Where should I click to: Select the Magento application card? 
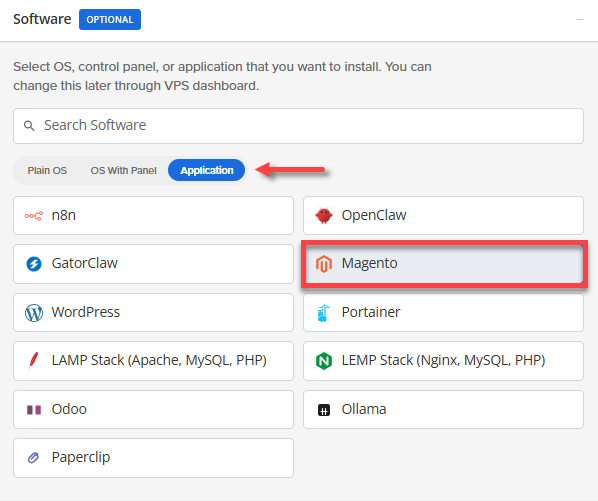click(444, 264)
